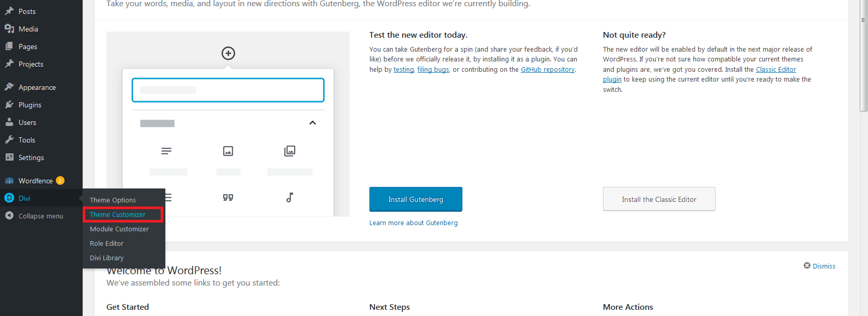Click the Users person icon
Viewport: 868px width, 316px height.
[x=9, y=122]
